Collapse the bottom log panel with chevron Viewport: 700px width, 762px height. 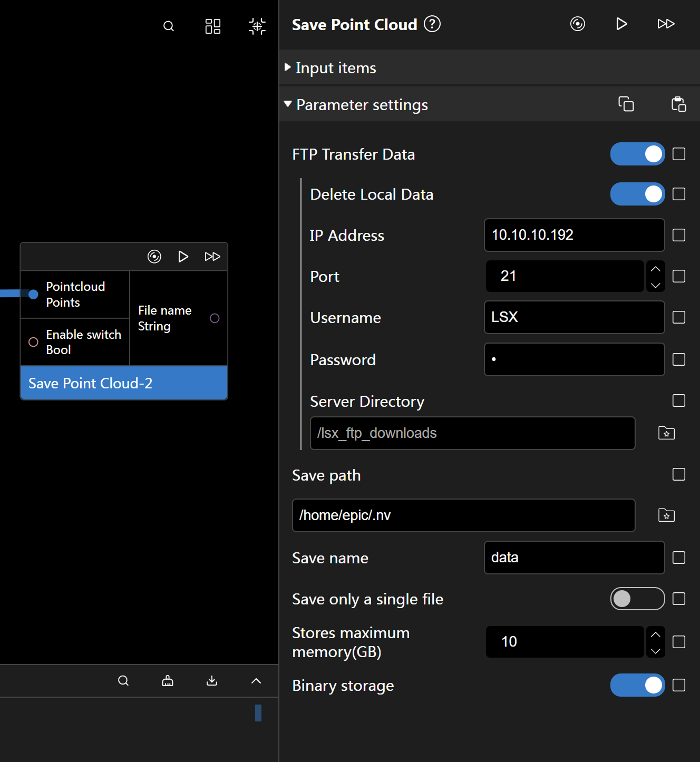pos(256,681)
